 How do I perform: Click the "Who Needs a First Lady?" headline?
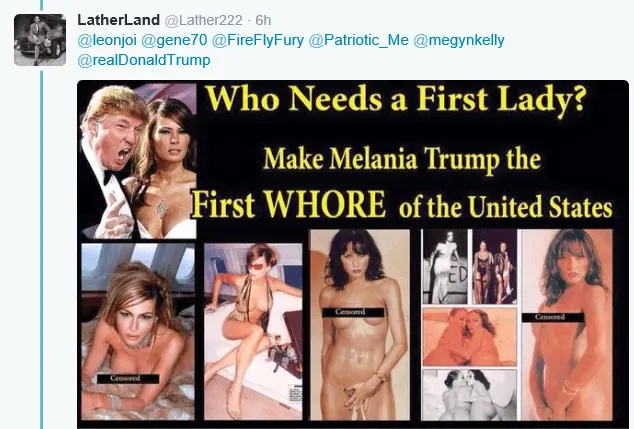[x=396, y=99]
